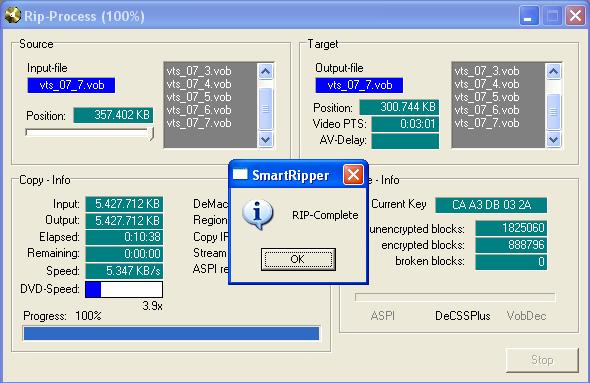Select vts_07_5.vob in the Target list
Screen dimensions: 590x383
(x=487, y=97)
